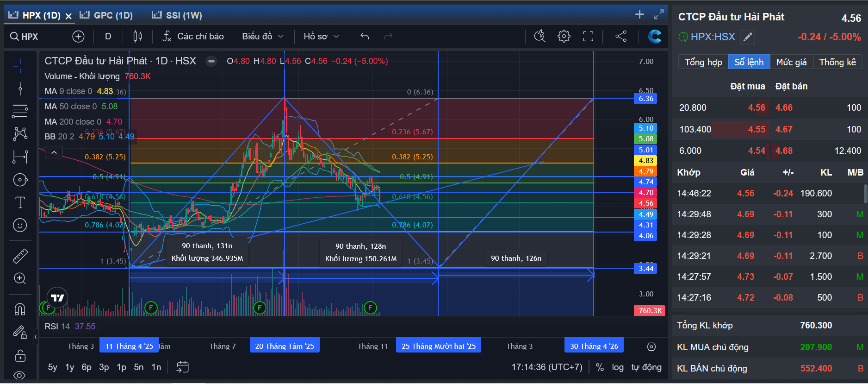Open the Mức giá tab
The height and width of the screenshot is (384, 868).
click(791, 62)
